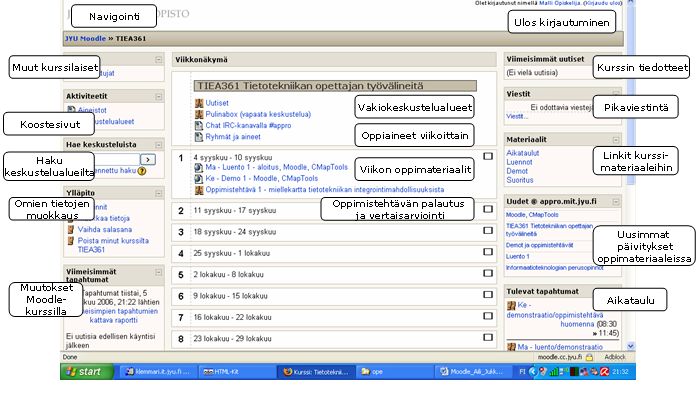
Task: Collapse the Ylläpito block
Action: (159, 193)
